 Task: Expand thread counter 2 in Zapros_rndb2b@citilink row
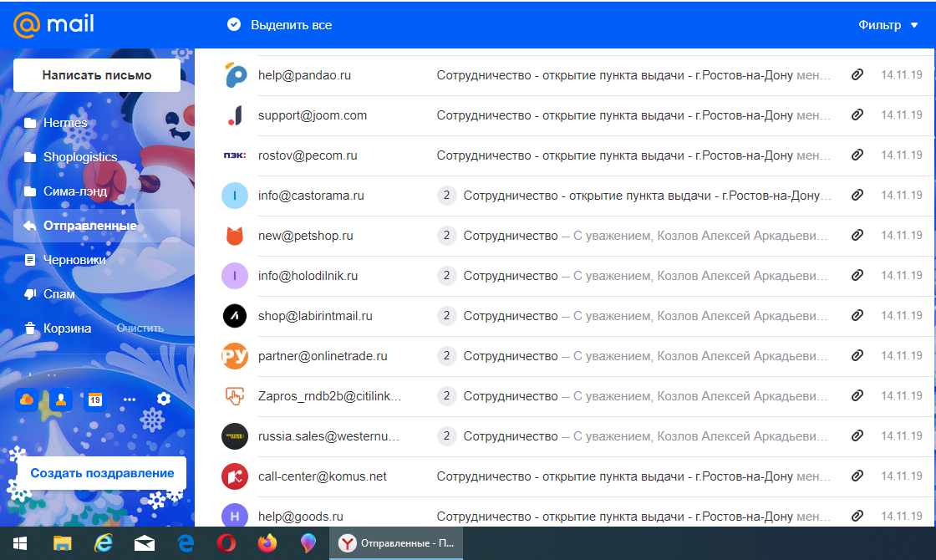tap(446, 396)
